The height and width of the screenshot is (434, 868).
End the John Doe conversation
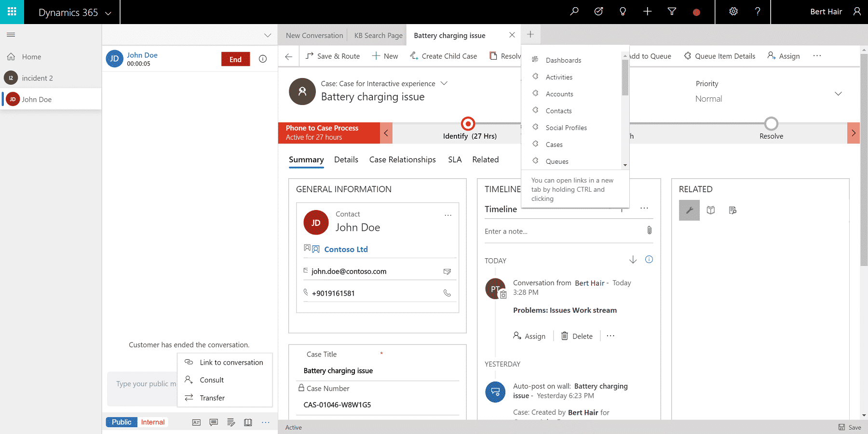click(235, 59)
